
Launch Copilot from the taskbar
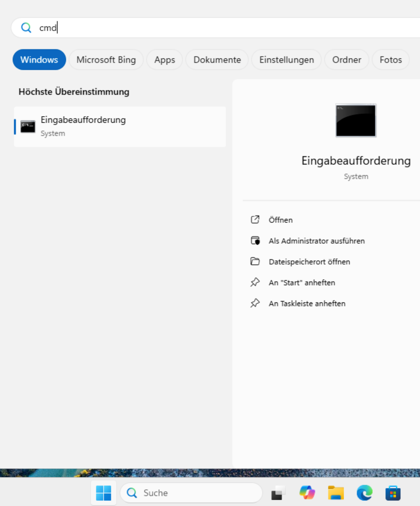[x=307, y=493]
